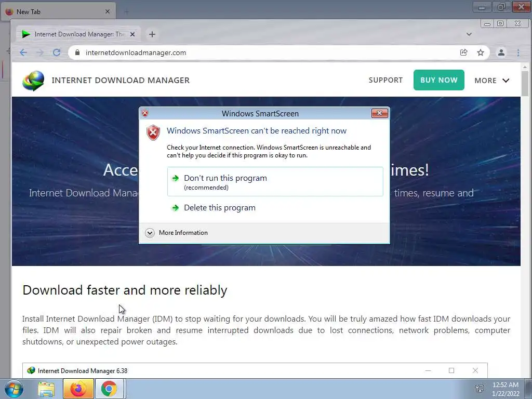Click the network tray icon
This screenshot has width=532, height=399.
point(480,389)
